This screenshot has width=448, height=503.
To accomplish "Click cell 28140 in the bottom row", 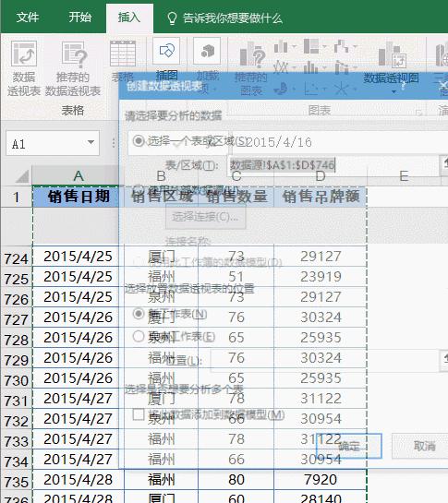I will 321,497.
